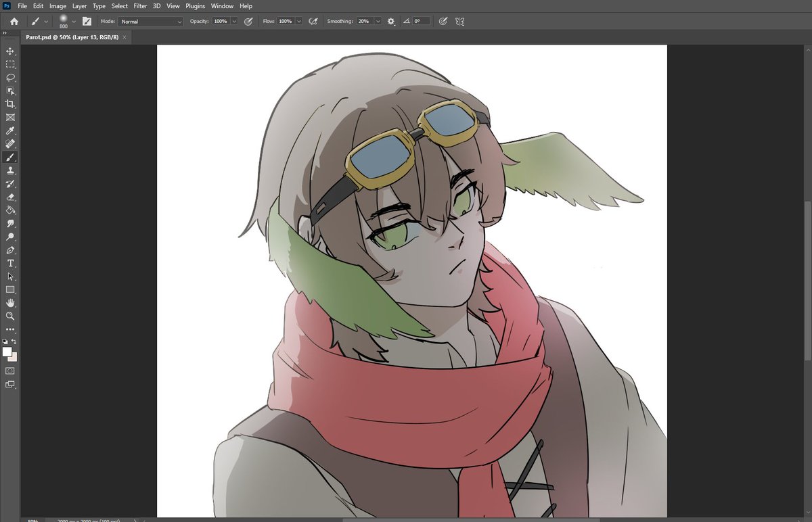Image resolution: width=812 pixels, height=522 pixels.
Task: Open the Help menu
Action: point(246,6)
